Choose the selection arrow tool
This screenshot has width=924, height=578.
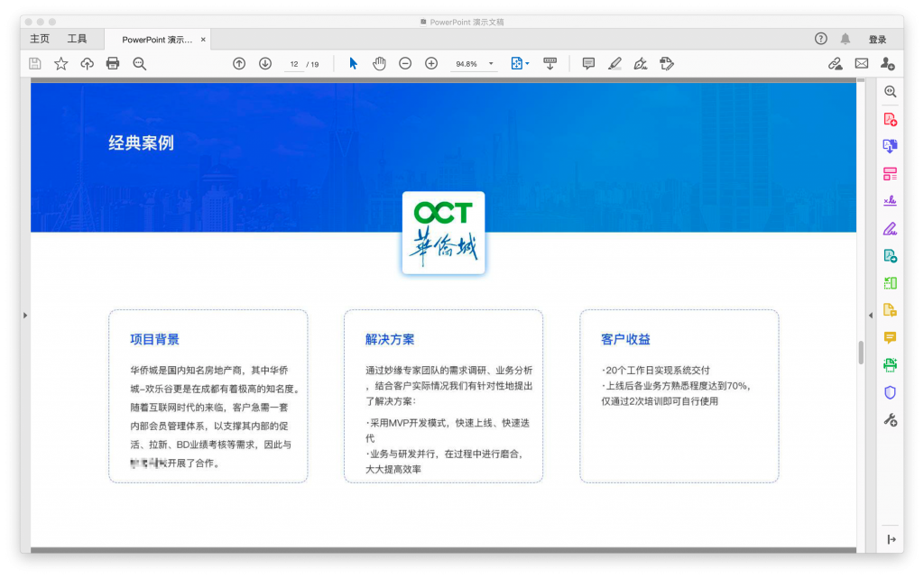tap(353, 63)
